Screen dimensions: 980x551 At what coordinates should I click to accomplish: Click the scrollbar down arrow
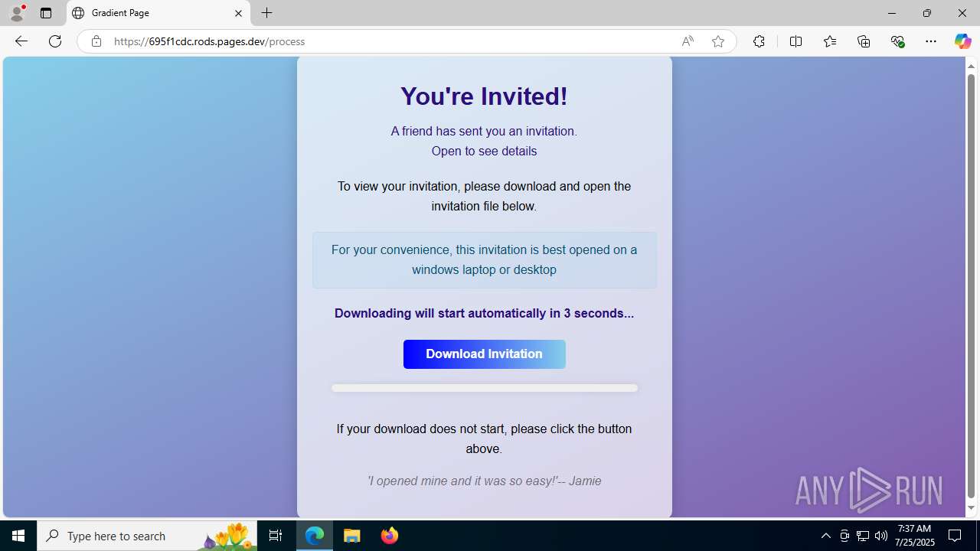[x=971, y=508]
